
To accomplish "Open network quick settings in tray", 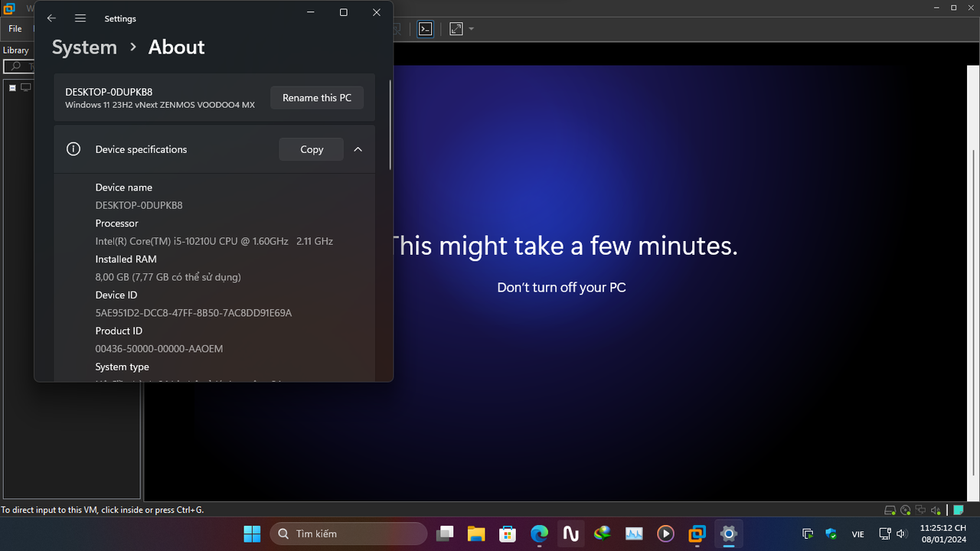I will [884, 533].
